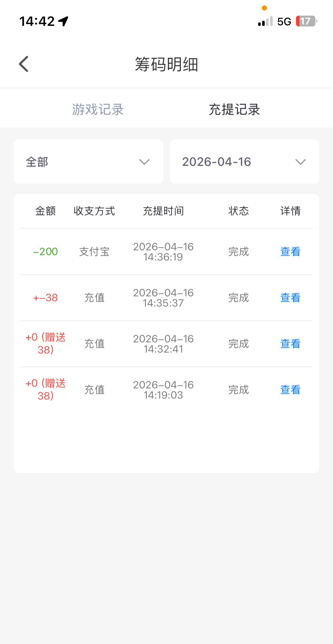Screen dimensions: 333x644
Task: Open 查看 for the 14:32:41 record
Action: coord(290,344)
